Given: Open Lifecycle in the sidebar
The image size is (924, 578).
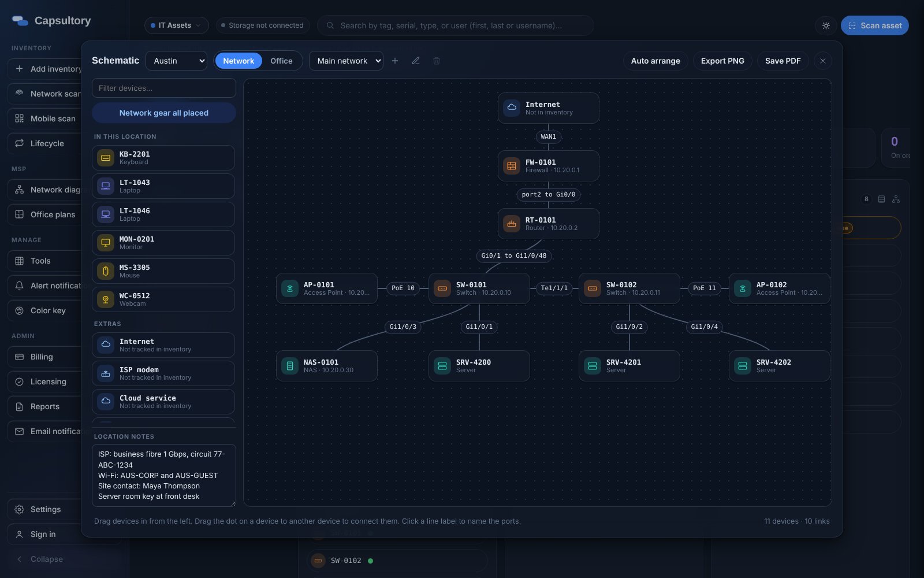Looking at the screenshot, I should [x=45, y=143].
